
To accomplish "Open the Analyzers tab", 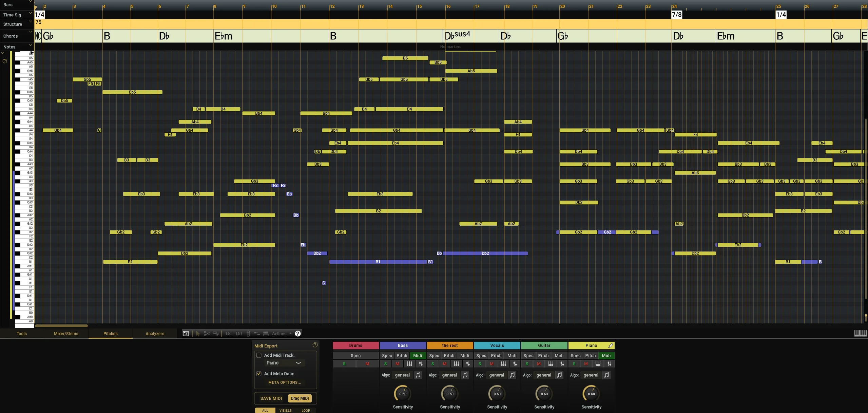I will click(x=155, y=334).
